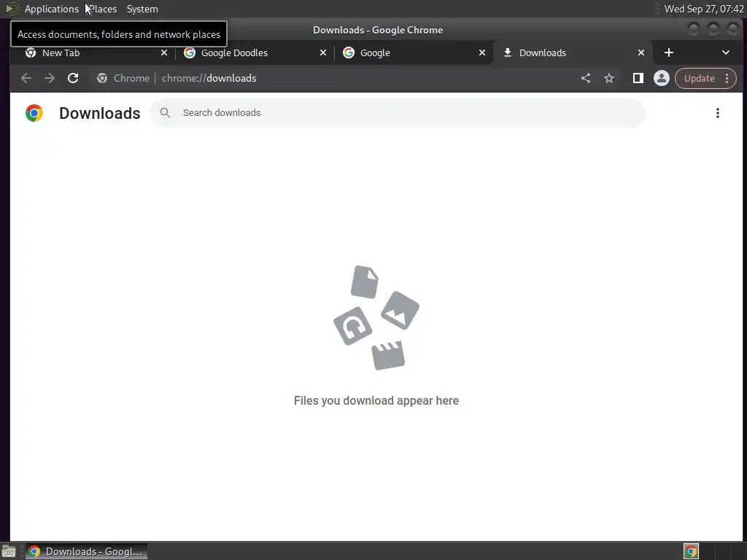Click 'Files you download appear here' text
The width and height of the screenshot is (747, 560).
point(376,400)
